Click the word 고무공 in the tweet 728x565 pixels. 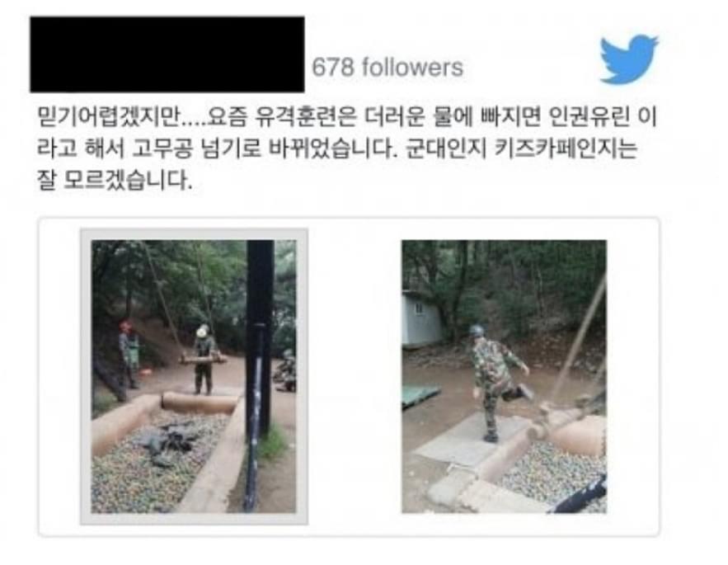coord(162,148)
